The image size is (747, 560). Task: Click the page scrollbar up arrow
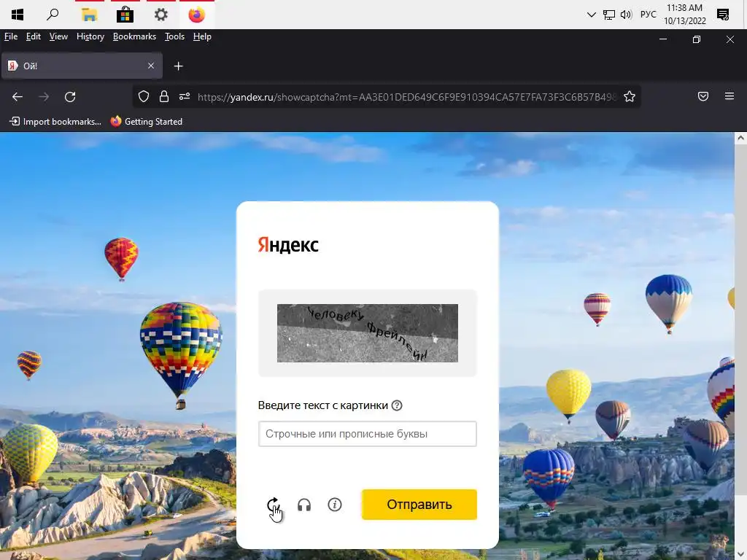tap(740, 139)
